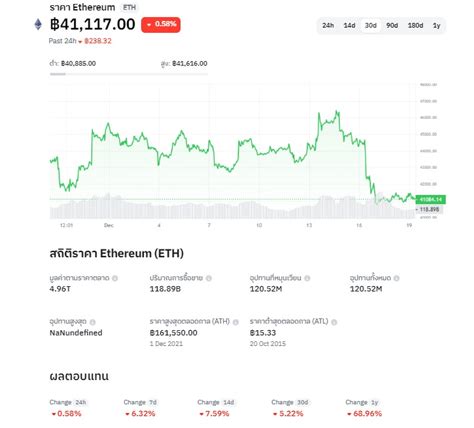Click the Ethereum diamond logo icon

[x=38, y=24]
